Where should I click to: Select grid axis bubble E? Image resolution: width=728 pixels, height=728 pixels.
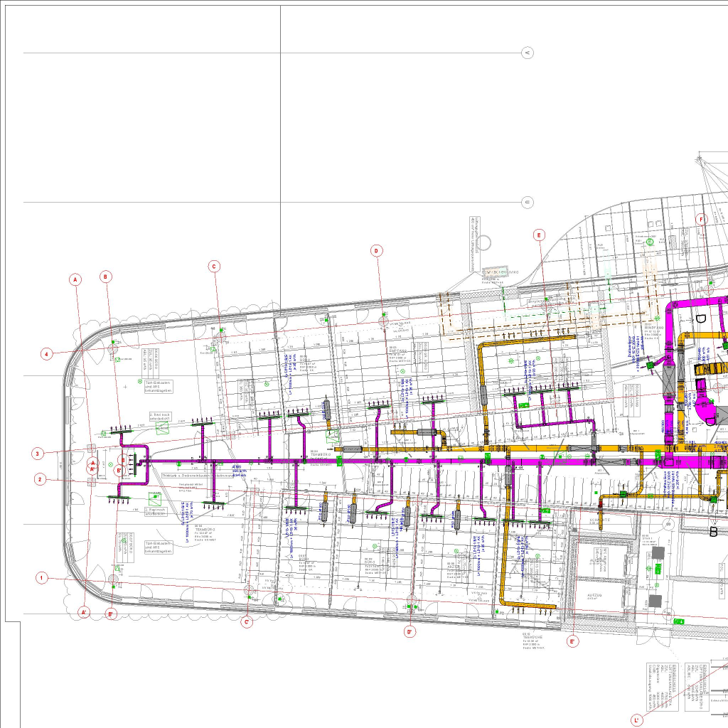click(540, 235)
